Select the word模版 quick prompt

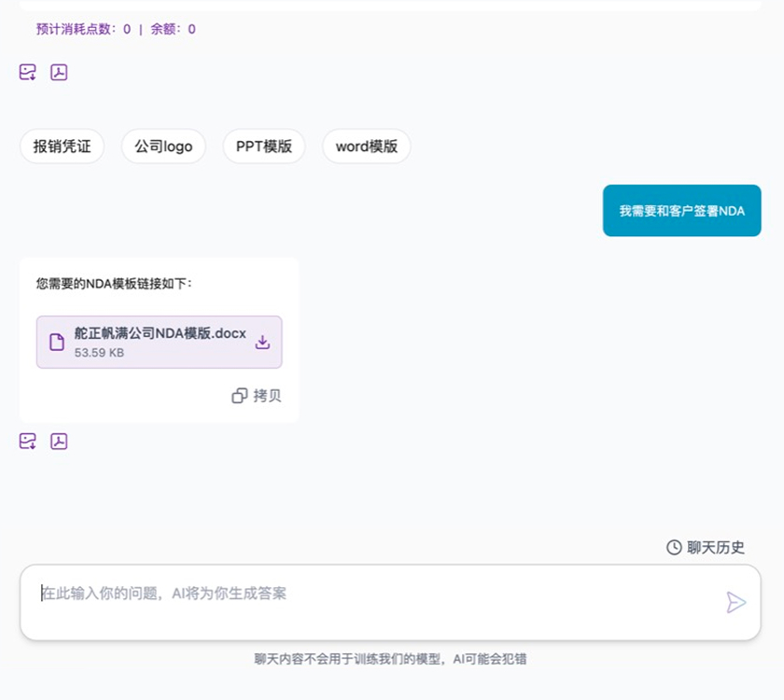[x=366, y=147]
